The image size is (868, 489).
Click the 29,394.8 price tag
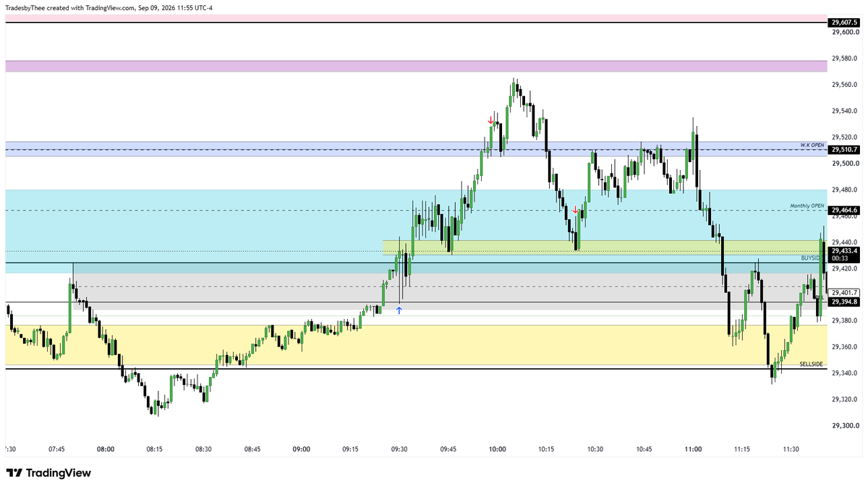click(845, 302)
